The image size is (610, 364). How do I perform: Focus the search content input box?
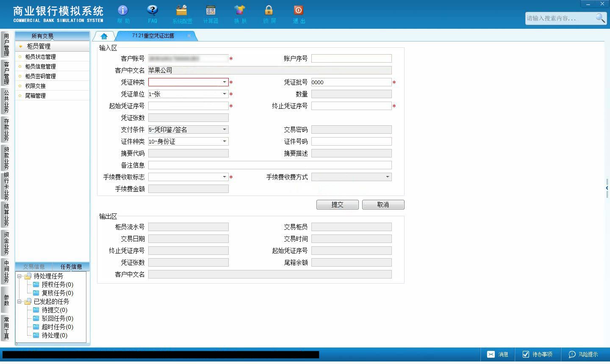[x=560, y=18]
